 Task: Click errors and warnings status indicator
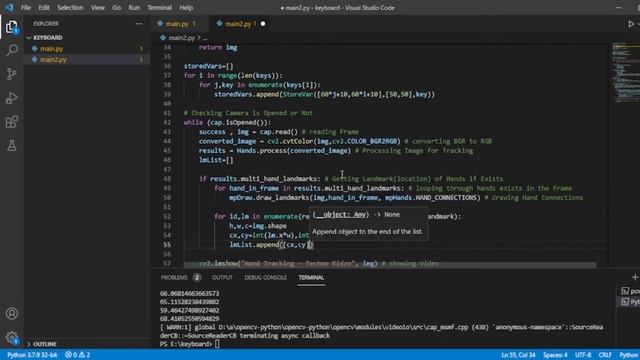[x=78, y=355]
